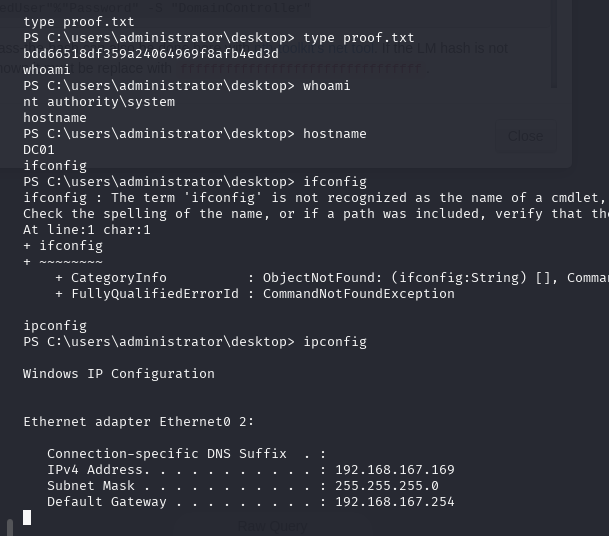
Task: Click the prompt line 'type proof.txt'
Action: coord(219,38)
